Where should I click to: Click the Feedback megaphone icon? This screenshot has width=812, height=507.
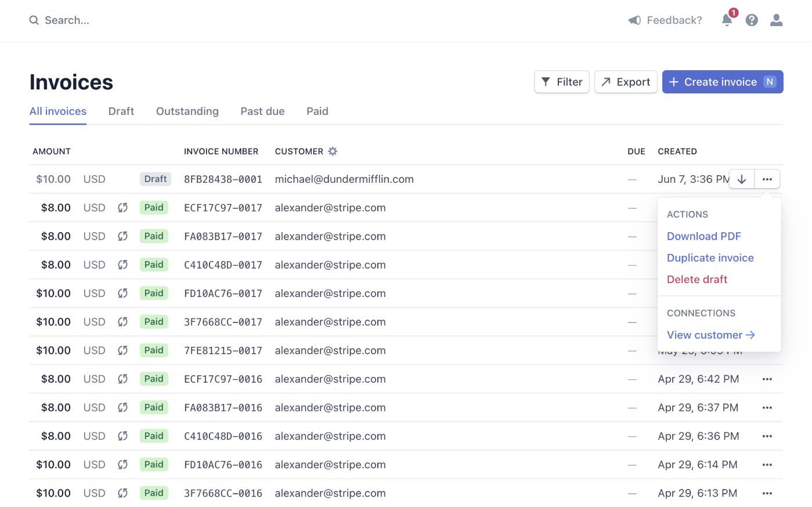634,20
